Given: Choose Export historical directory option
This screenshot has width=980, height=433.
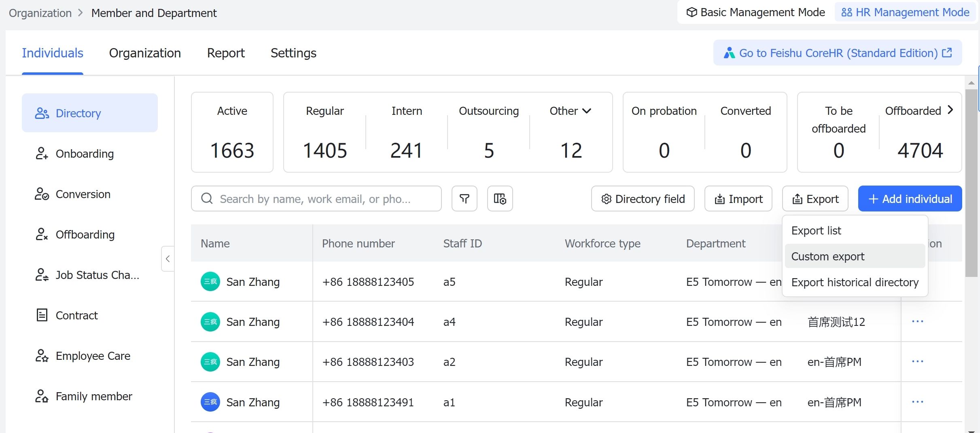Looking at the screenshot, I should point(855,282).
